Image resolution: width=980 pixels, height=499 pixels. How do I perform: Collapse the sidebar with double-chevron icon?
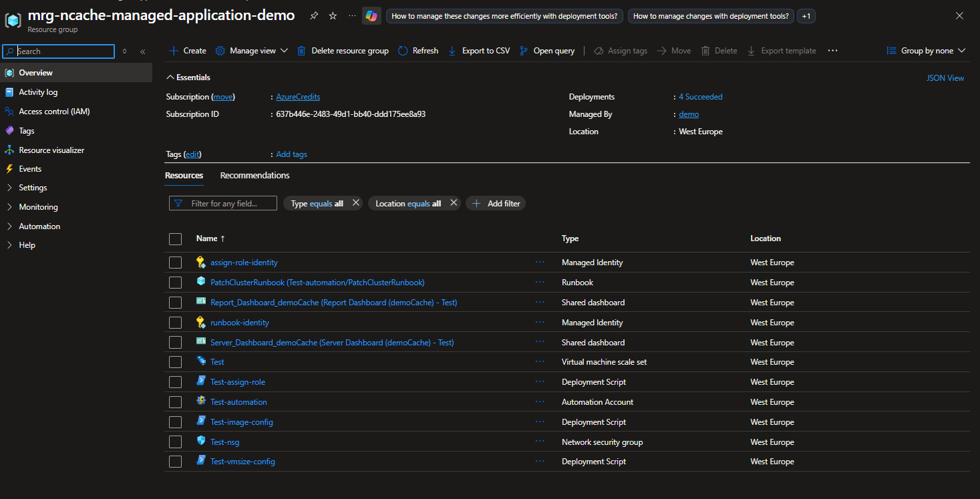pos(142,51)
